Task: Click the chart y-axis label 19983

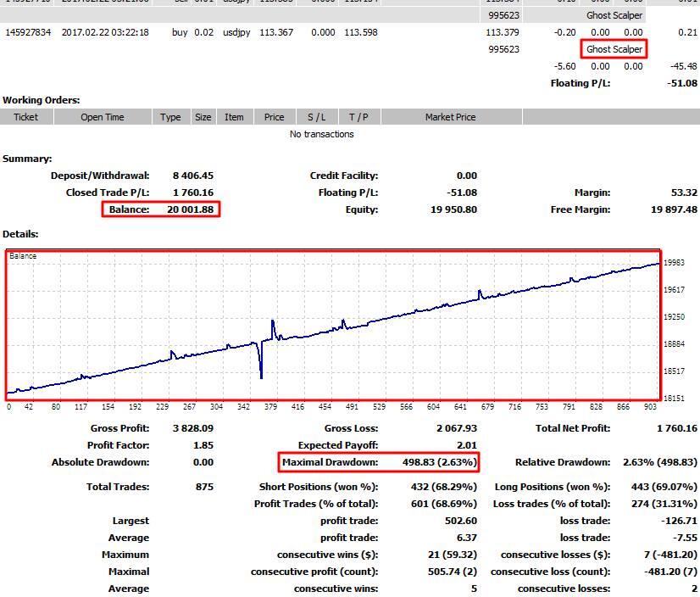Action: (x=674, y=263)
